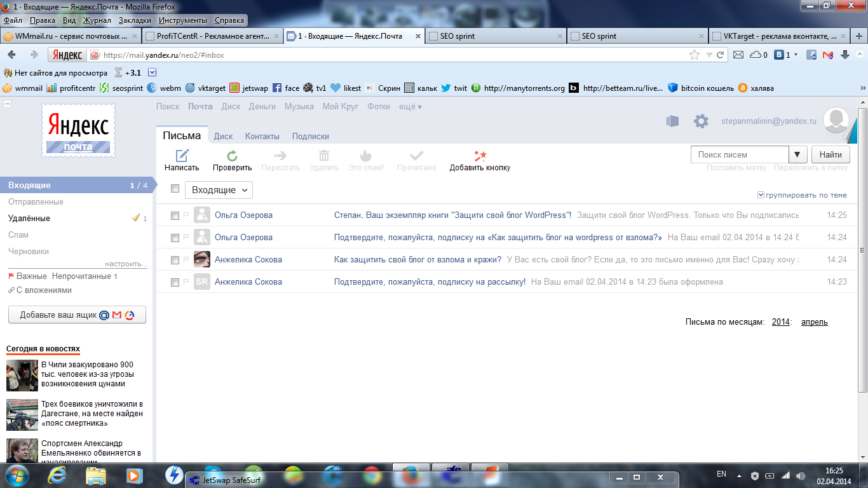Click the Найти search button

(x=831, y=154)
